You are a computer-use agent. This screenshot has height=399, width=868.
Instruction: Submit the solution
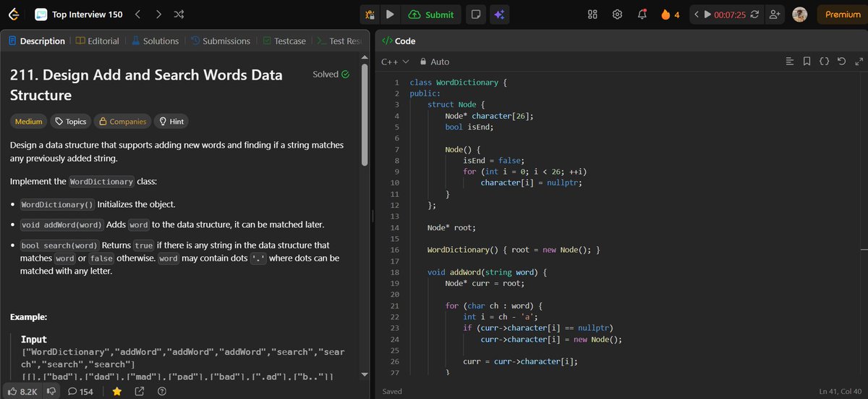pyautogui.click(x=431, y=14)
